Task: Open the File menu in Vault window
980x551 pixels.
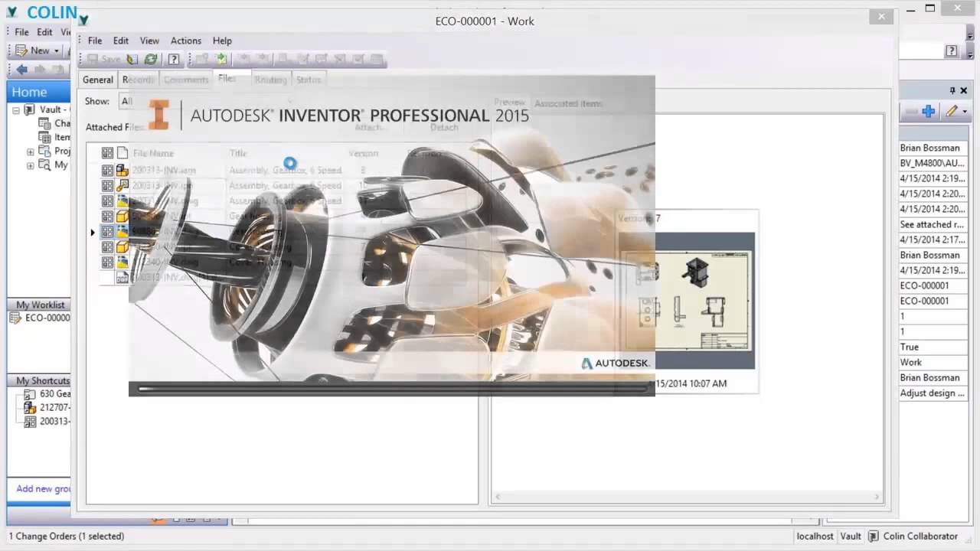Action: (21, 32)
